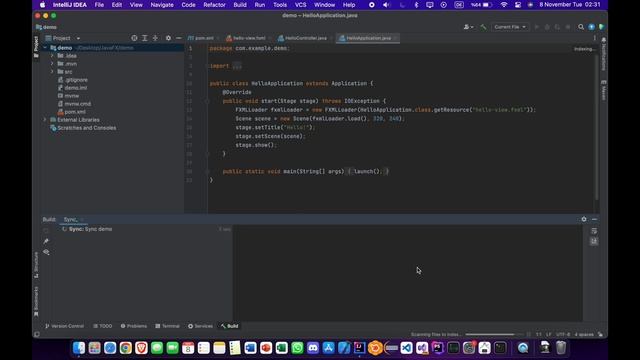Image resolution: width=640 pixels, height=360 pixels.
Task: Open the Navigate menu
Action: click(162, 5)
